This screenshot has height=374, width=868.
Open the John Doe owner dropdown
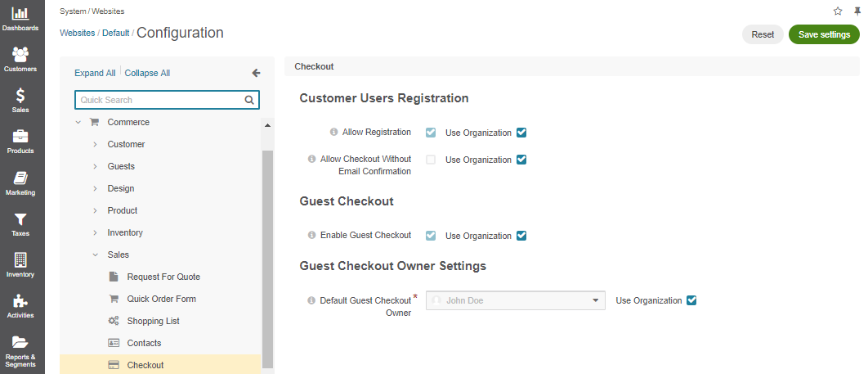(516, 300)
